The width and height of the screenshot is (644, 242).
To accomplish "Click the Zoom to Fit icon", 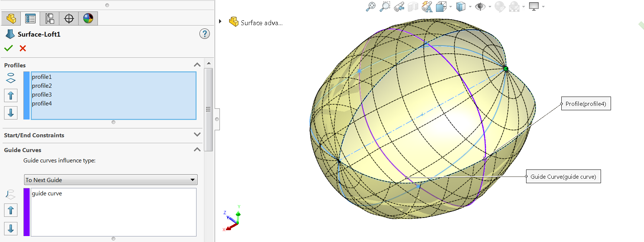I will pos(370,7).
